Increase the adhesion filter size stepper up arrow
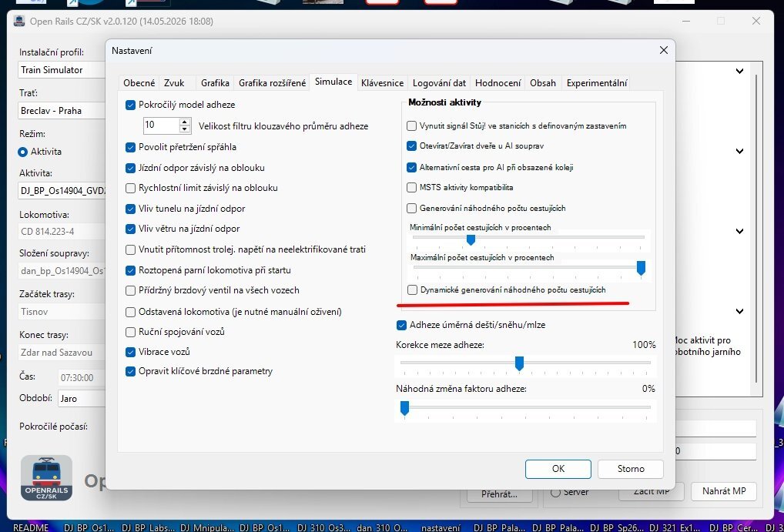 pyautogui.click(x=185, y=122)
